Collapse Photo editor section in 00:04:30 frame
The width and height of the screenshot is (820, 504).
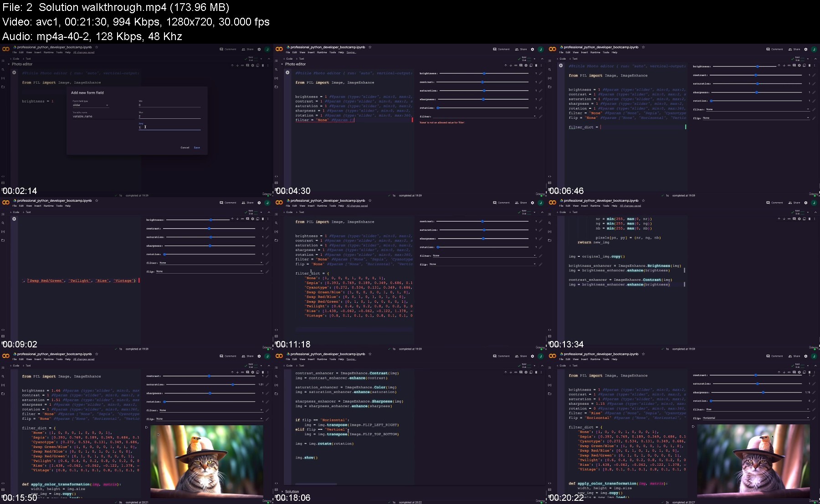pyautogui.click(x=282, y=64)
